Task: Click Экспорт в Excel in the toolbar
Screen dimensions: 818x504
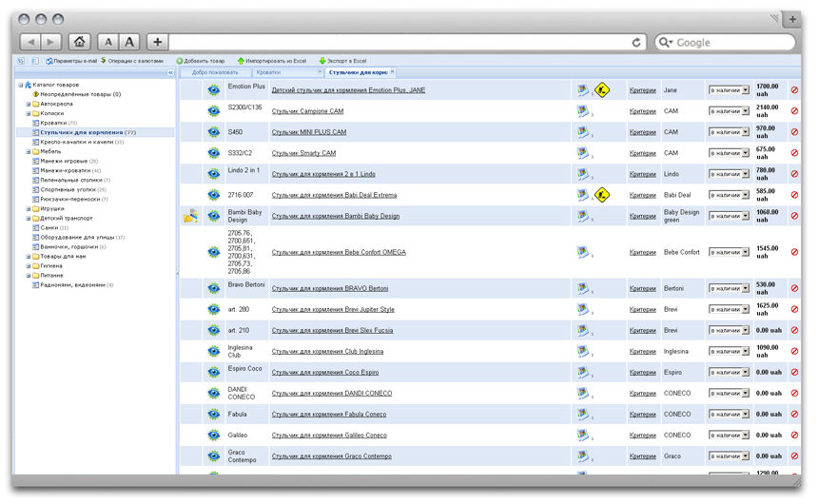Action: (342, 61)
